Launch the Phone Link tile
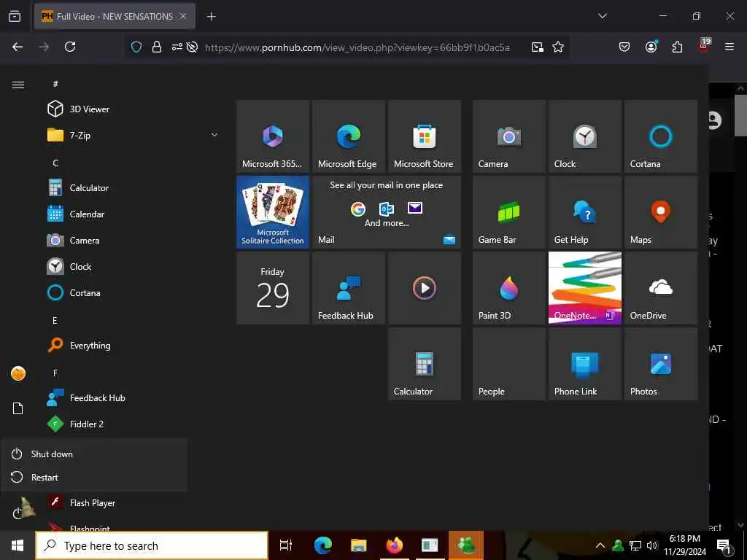This screenshot has height=560, width=747. (584, 364)
